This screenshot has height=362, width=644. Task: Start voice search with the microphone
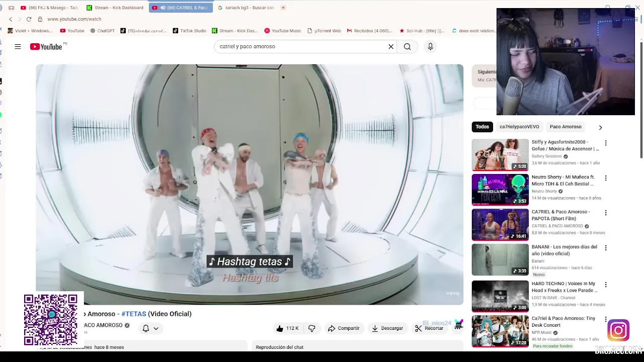430,46
